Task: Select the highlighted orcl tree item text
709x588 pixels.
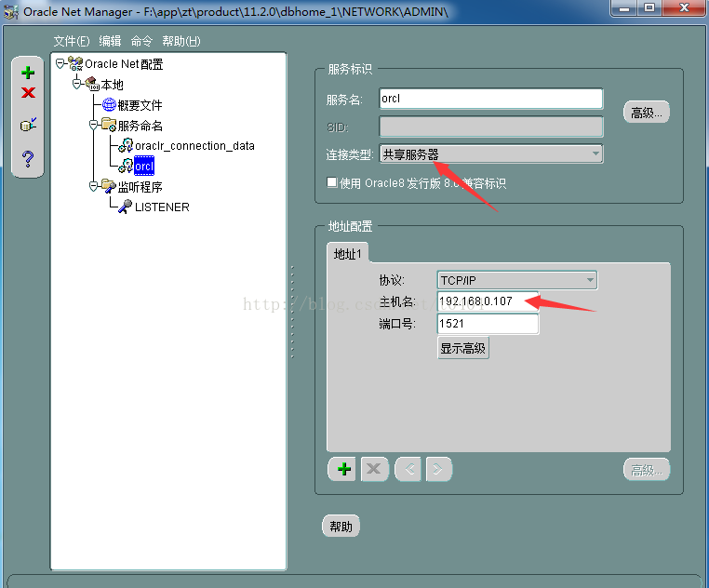Action: point(144,166)
